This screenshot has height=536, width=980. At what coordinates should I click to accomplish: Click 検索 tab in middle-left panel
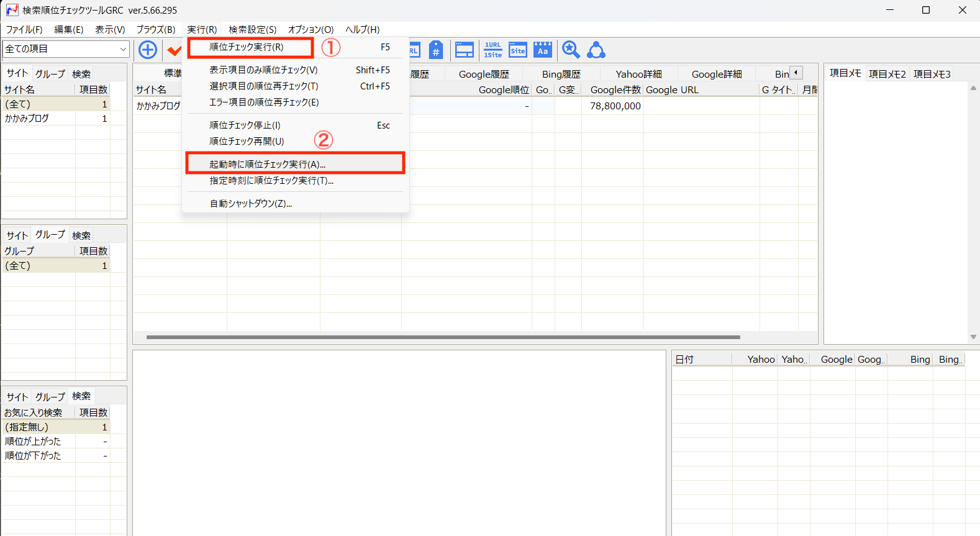pos(81,235)
